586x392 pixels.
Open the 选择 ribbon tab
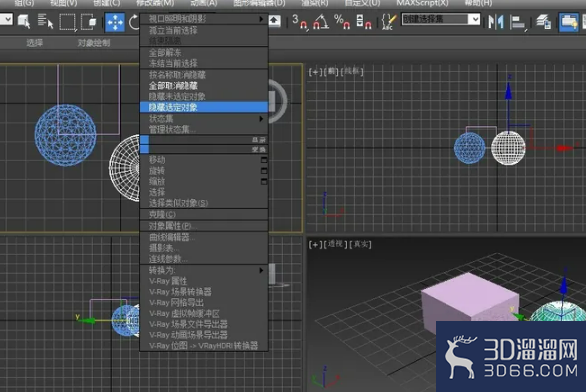[35, 43]
